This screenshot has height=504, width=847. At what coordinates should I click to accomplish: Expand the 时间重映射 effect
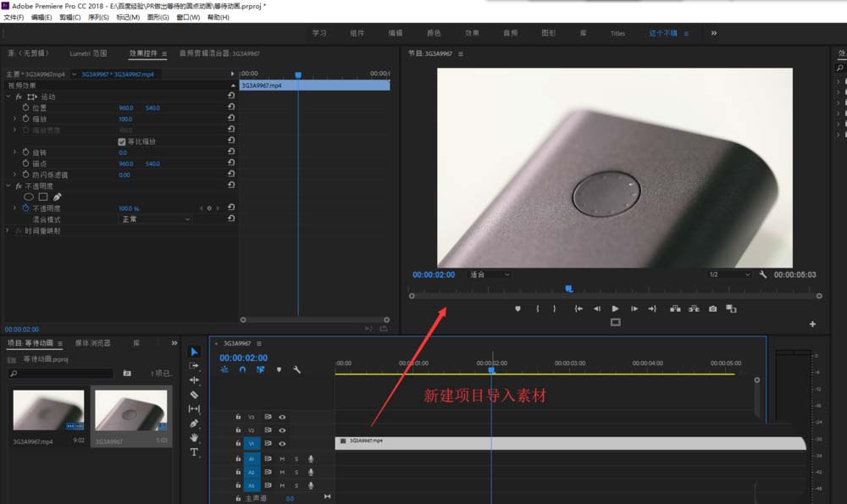8,230
